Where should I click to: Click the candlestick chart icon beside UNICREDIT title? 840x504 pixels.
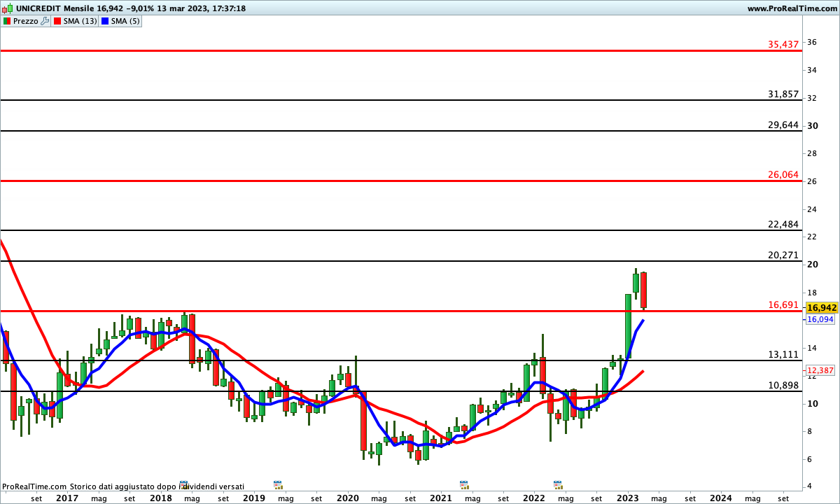tap(7, 8)
